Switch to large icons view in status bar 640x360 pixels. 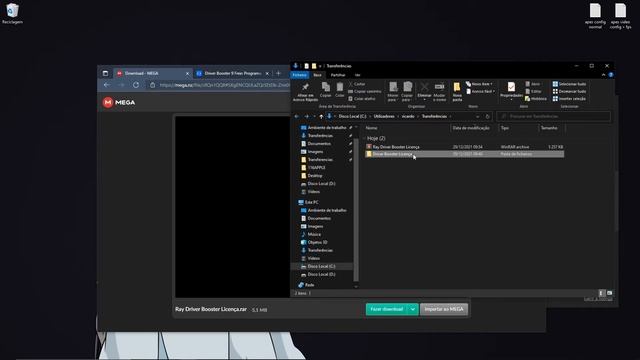click(x=609, y=293)
